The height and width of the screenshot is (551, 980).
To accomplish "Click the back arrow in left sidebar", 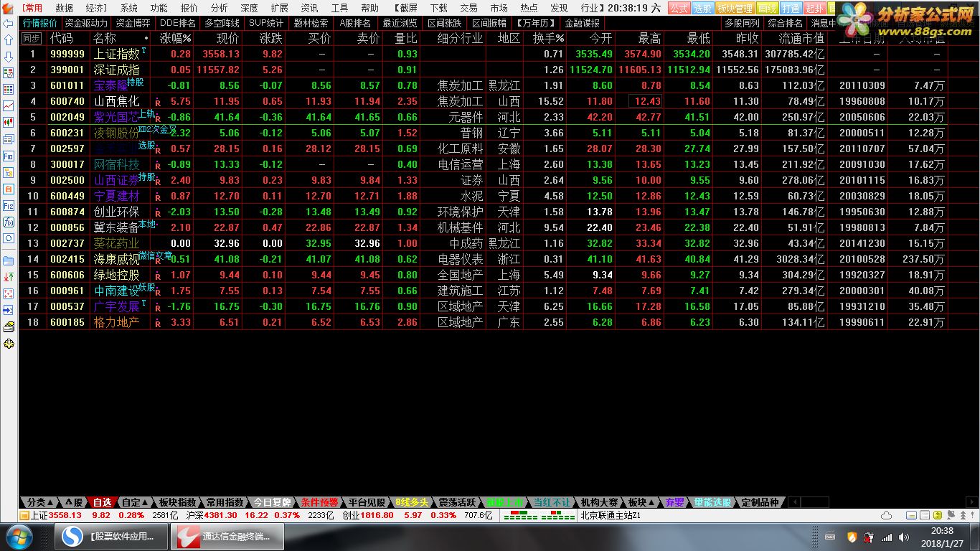I will (9, 24).
